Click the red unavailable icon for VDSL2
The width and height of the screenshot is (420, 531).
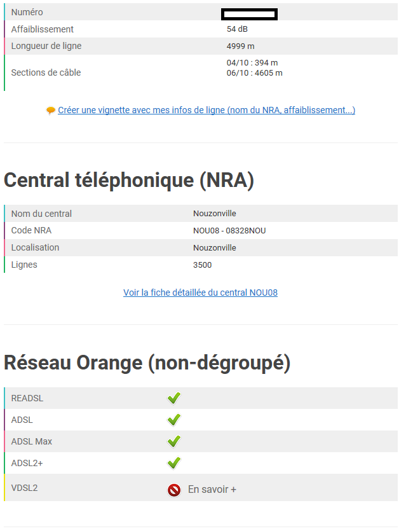[173, 490]
